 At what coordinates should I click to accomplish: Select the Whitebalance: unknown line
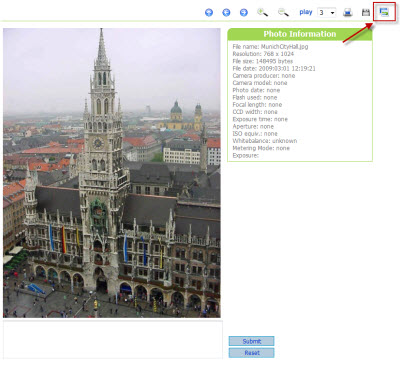265,141
